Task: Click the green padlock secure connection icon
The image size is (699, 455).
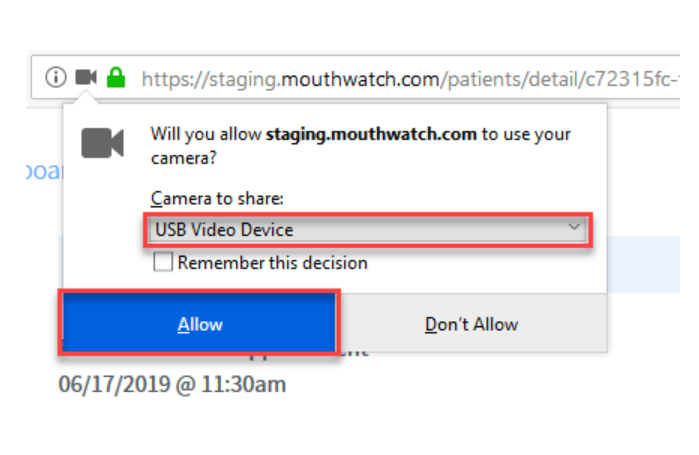Action: point(116,77)
